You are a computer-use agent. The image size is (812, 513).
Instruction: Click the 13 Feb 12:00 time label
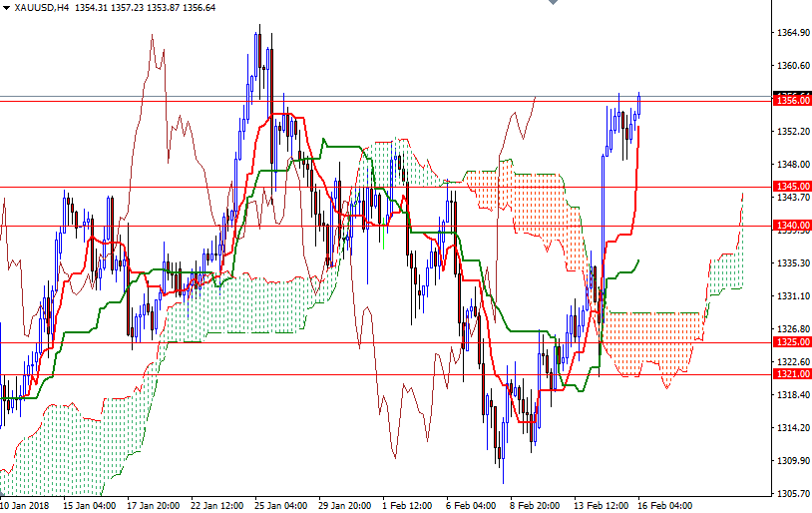pos(601,506)
